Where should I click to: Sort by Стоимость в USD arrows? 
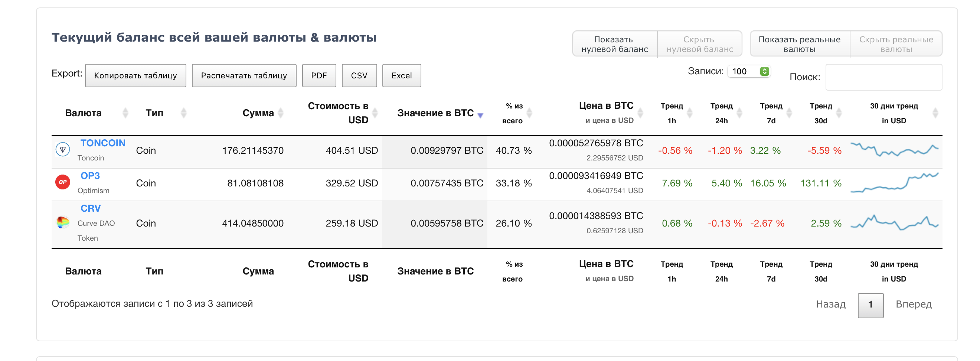coord(375,113)
